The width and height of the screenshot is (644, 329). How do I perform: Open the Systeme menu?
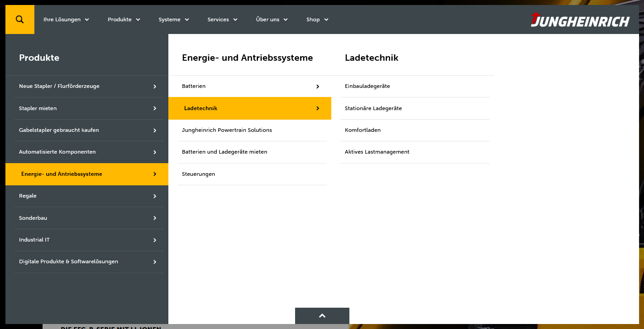169,19
